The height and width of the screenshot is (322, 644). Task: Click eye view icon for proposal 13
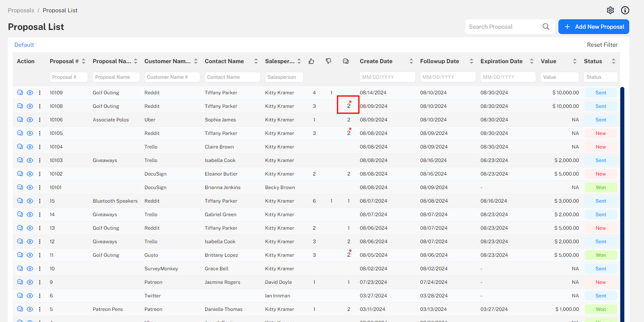30,228
